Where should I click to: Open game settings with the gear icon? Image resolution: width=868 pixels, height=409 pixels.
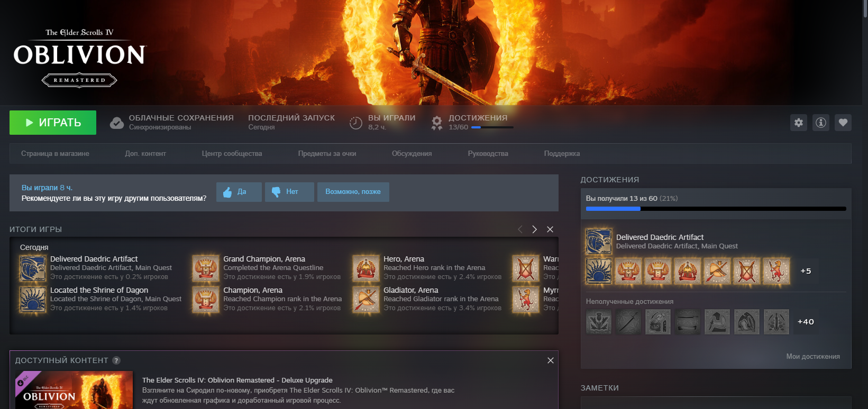[799, 123]
